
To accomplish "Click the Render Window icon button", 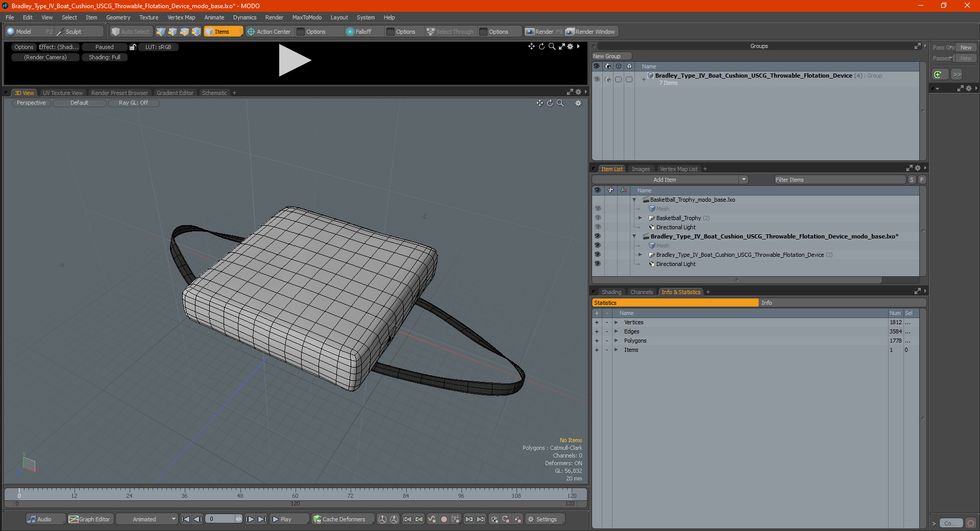I will [591, 32].
